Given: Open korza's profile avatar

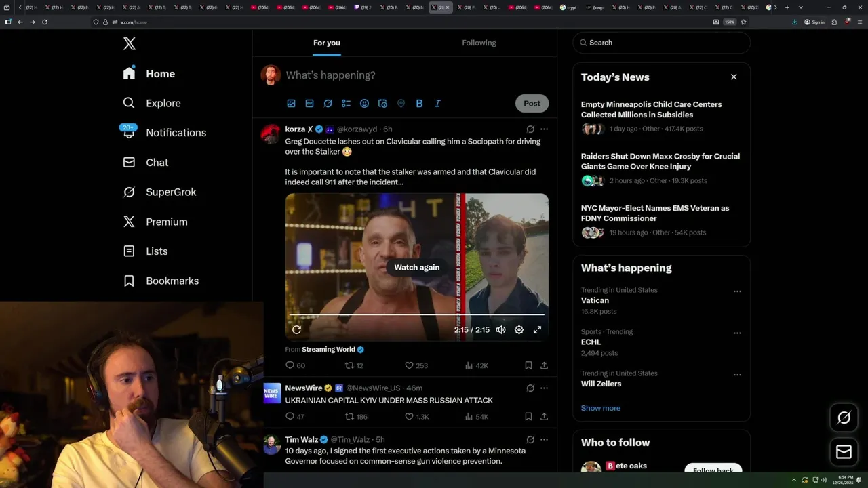Looking at the screenshot, I should (271, 134).
